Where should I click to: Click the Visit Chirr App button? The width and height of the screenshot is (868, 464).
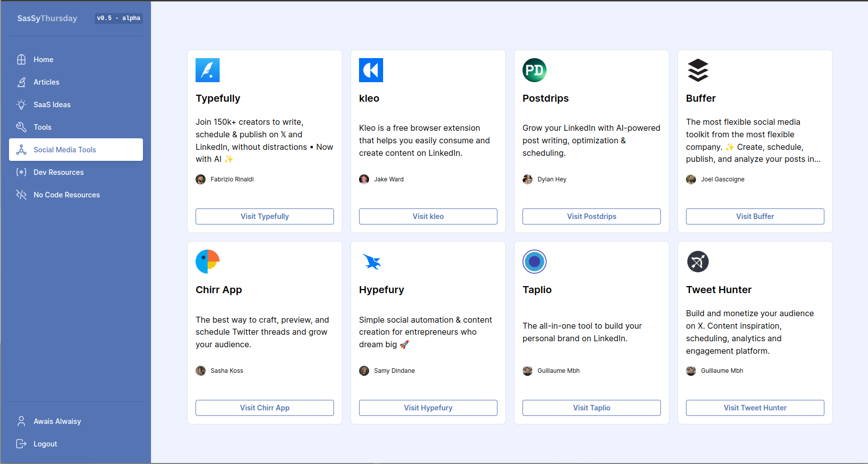[x=265, y=408]
